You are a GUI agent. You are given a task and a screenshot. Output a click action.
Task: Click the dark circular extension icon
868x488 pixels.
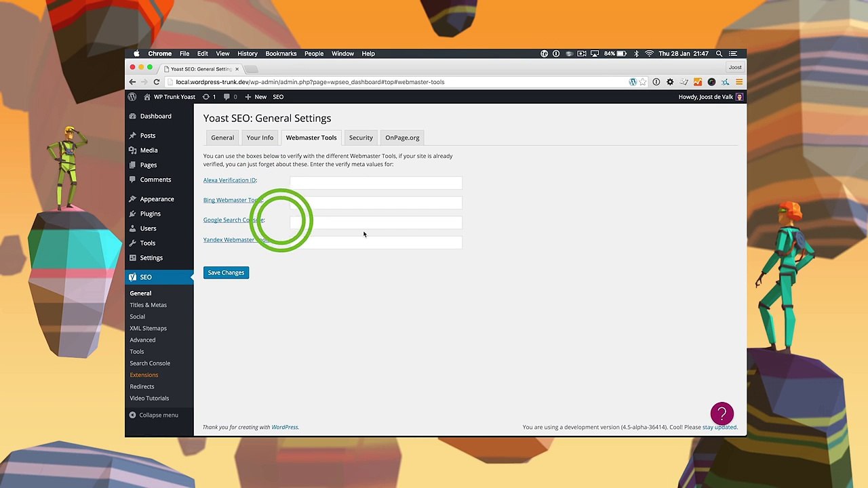point(711,82)
